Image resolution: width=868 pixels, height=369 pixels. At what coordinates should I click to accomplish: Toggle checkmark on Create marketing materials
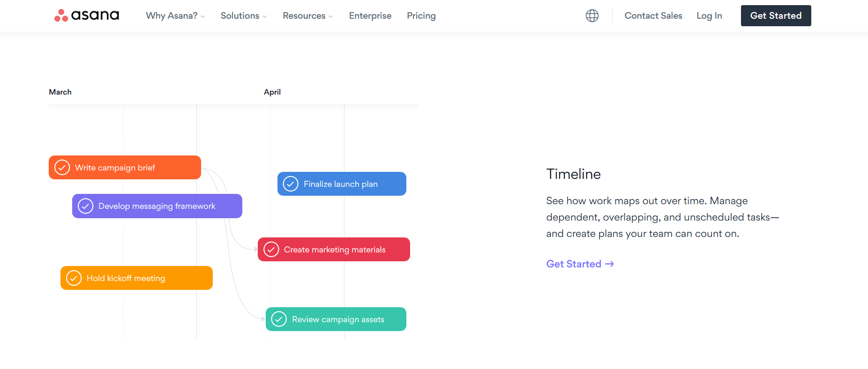point(271,250)
